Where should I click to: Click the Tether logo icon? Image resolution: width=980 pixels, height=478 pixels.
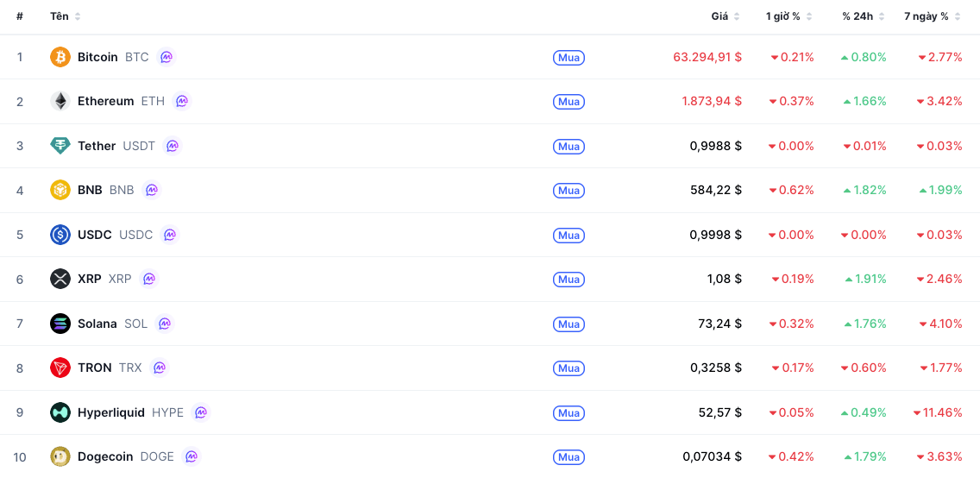tap(60, 146)
